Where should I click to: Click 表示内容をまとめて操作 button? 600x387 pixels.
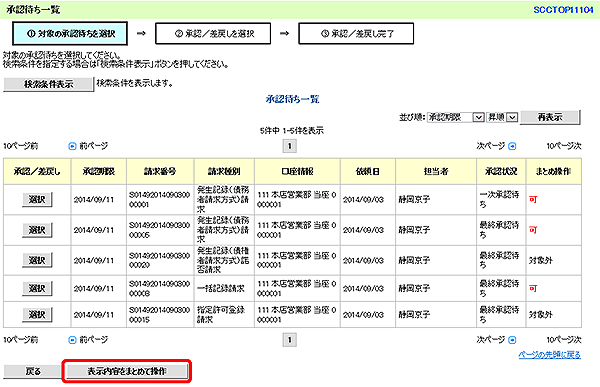[127, 371]
